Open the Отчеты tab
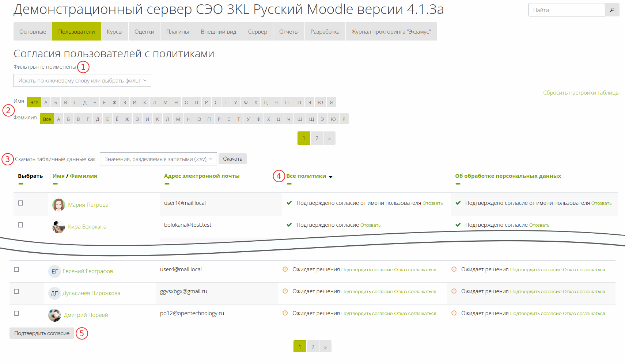Screen dimensions: 625x364 [289, 32]
